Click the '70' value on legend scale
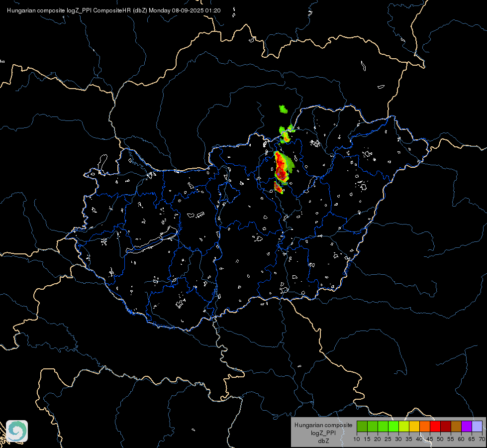The image size is (487, 448). pos(483,439)
